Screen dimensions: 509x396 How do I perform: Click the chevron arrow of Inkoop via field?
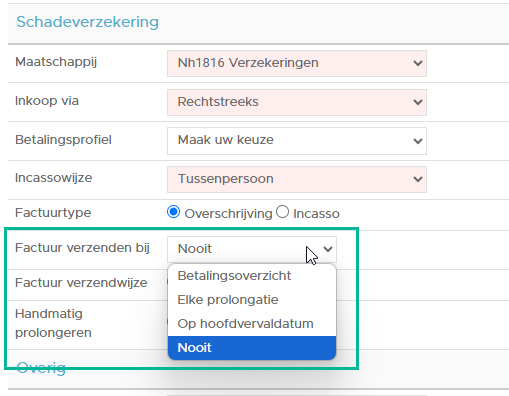click(x=418, y=102)
